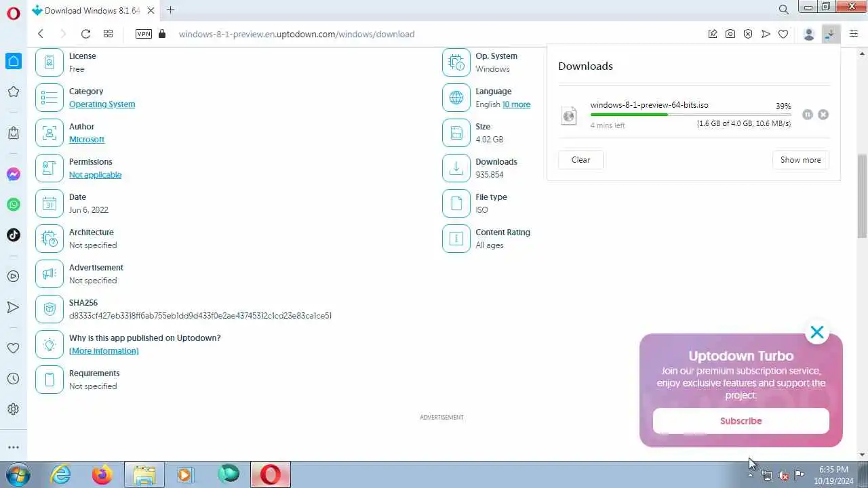Viewport: 868px width, 488px height.
Task: Show hidden system tray icons
Action: 750,475
